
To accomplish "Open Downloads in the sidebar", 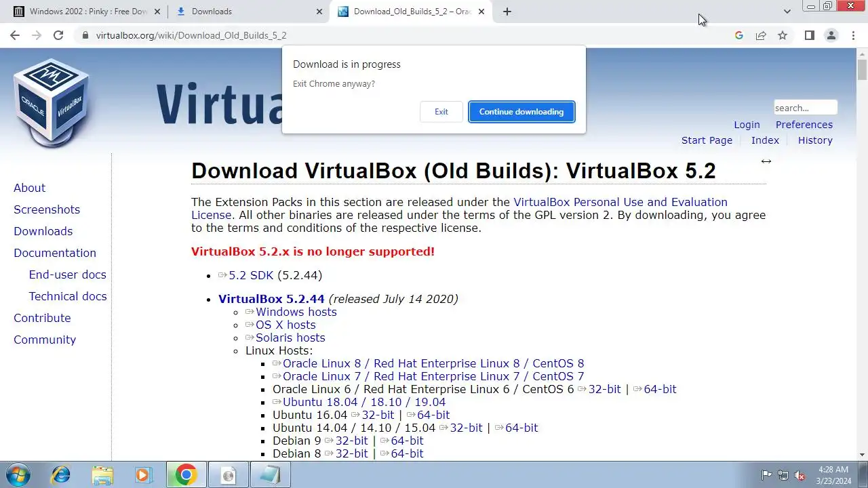I will click(x=43, y=231).
